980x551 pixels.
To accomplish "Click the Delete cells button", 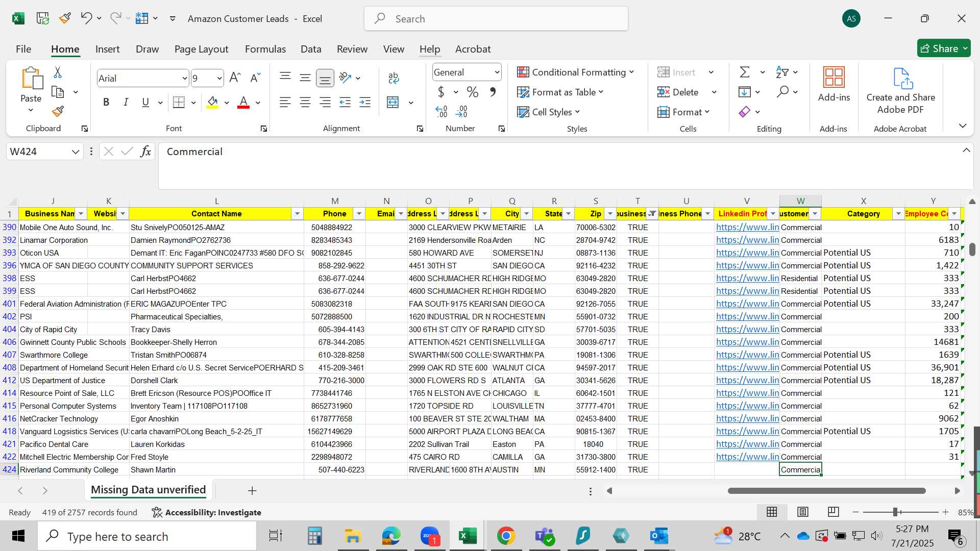I will (679, 92).
